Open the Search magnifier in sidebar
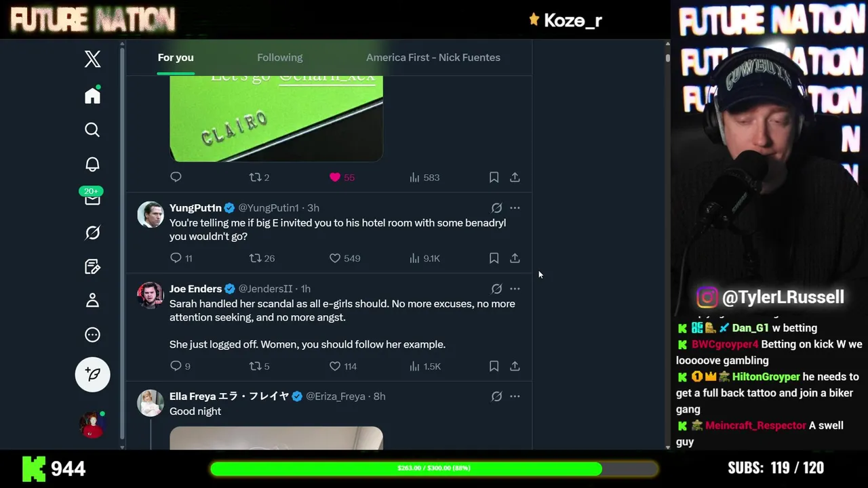 click(92, 129)
